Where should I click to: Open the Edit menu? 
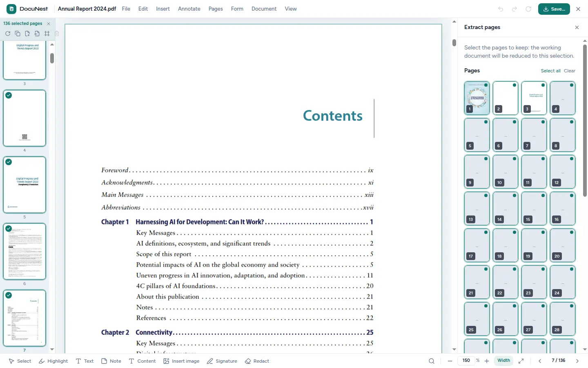coord(143,9)
